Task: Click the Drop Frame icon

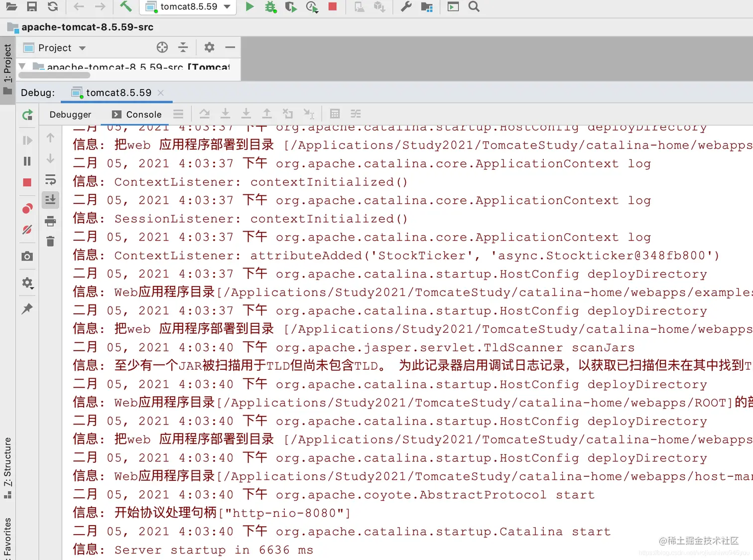Action: [x=288, y=114]
